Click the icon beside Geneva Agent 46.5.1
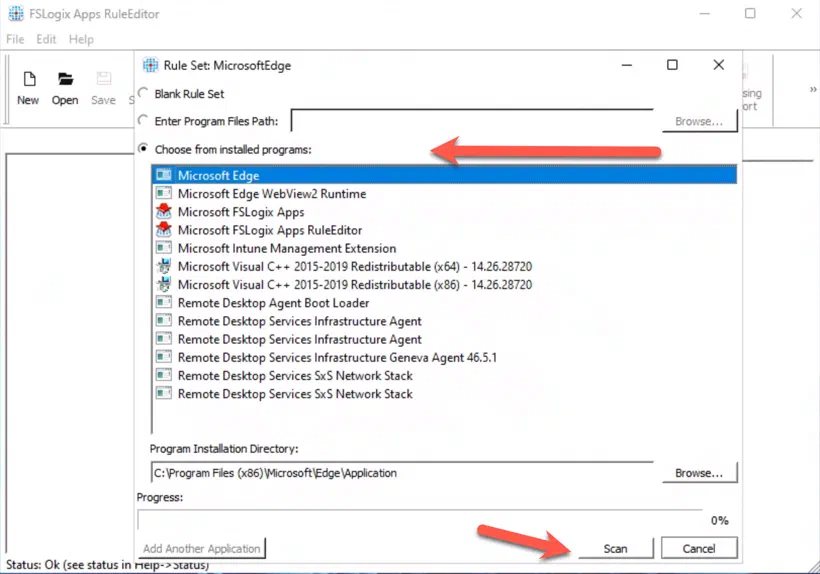Screen dimensions: 820x574 [164, 357]
